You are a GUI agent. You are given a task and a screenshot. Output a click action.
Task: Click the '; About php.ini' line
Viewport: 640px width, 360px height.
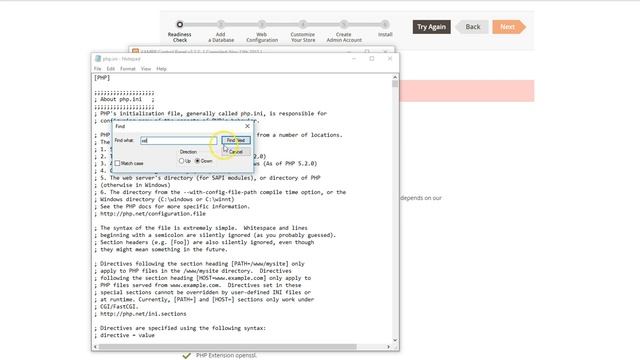(124, 99)
